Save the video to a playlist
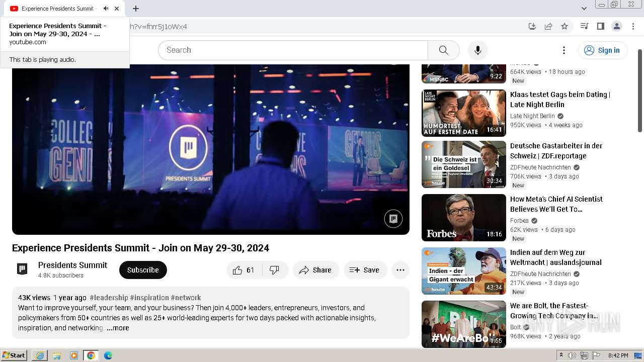644x362 pixels. [365, 270]
